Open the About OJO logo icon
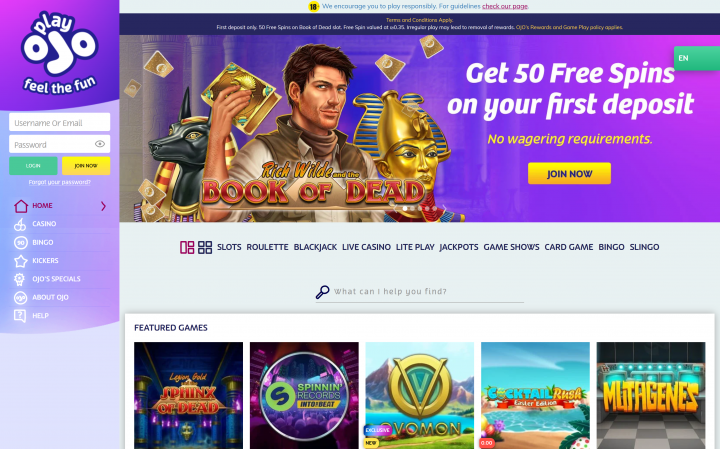This screenshot has width=720, height=449. [21, 297]
